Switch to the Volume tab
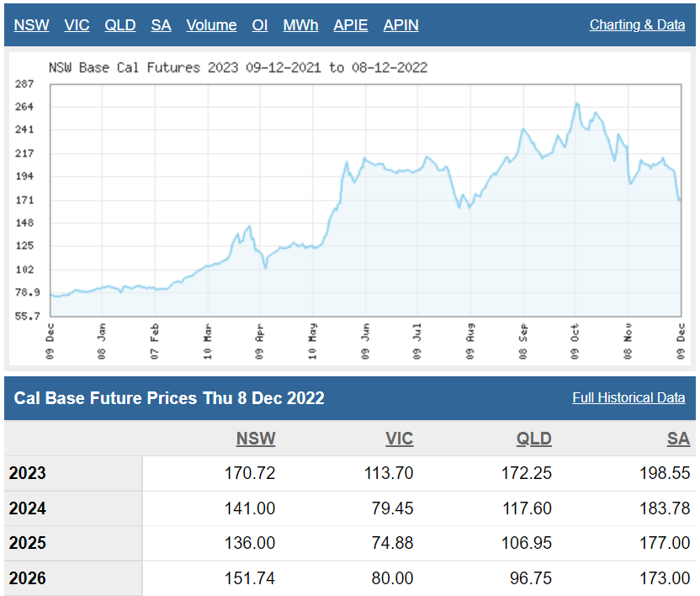Image resolution: width=700 pixels, height=596 pixels. tap(211, 25)
